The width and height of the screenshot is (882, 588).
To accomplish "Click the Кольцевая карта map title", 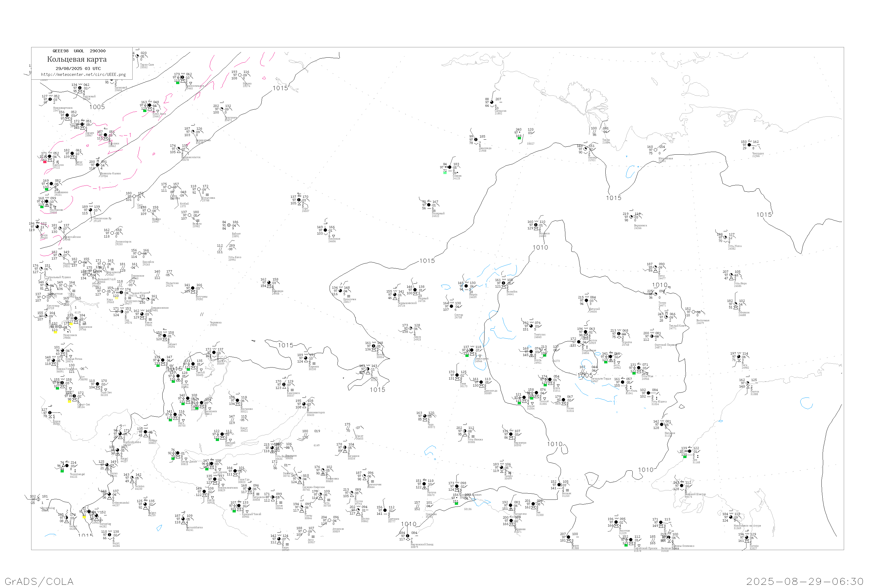I will pos(77,59).
